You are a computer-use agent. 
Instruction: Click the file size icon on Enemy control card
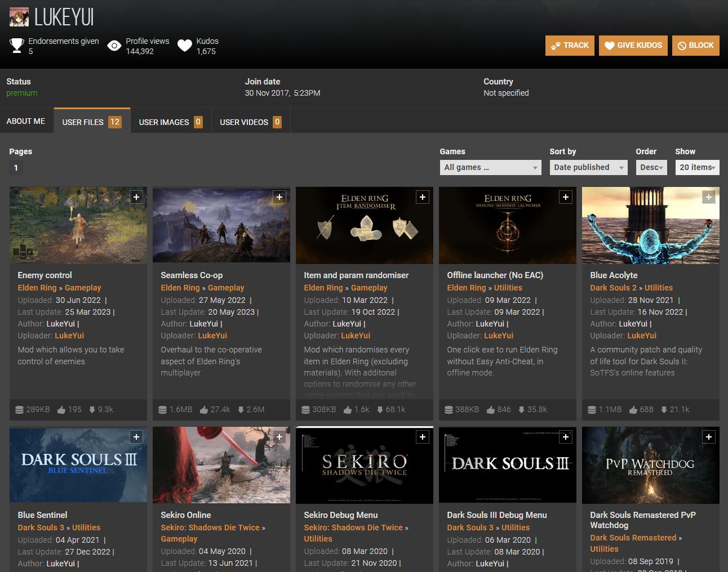pyautogui.click(x=19, y=410)
